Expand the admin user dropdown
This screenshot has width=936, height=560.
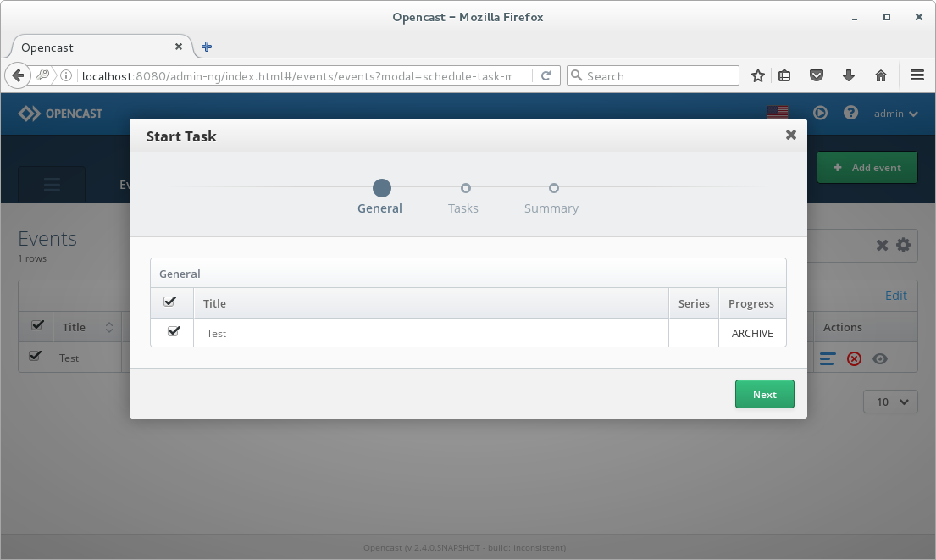click(x=895, y=114)
